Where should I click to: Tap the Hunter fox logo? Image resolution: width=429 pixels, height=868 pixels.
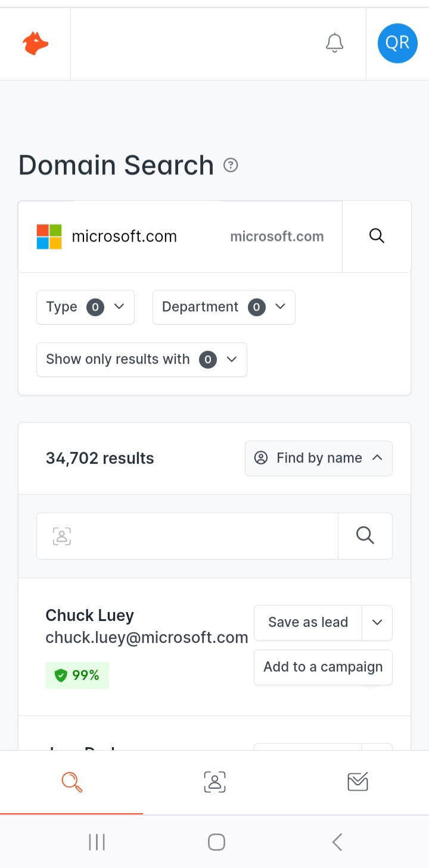pyautogui.click(x=36, y=43)
